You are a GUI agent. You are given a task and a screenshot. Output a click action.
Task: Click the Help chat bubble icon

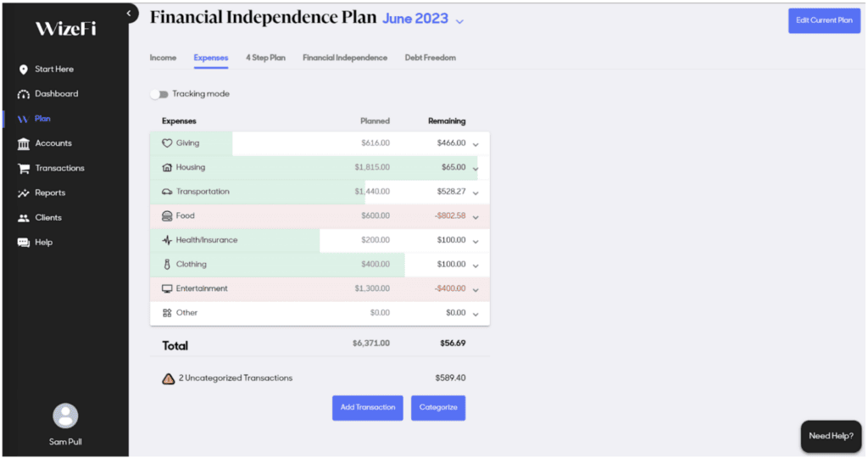tap(24, 243)
